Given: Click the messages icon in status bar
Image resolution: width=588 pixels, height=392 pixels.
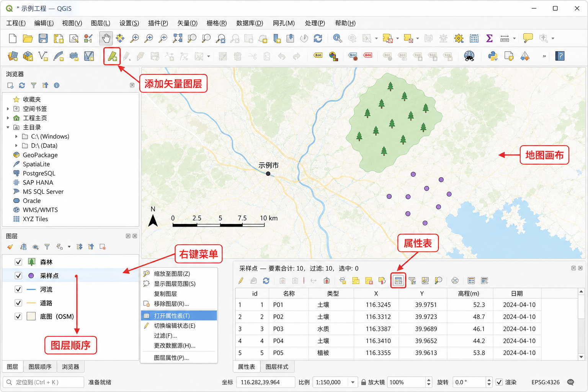Looking at the screenshot, I should point(570,382).
